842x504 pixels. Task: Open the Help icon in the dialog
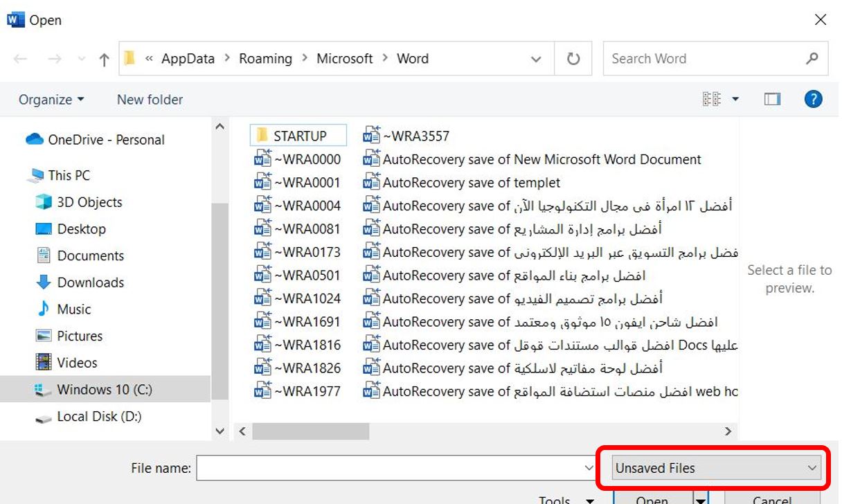[x=814, y=99]
